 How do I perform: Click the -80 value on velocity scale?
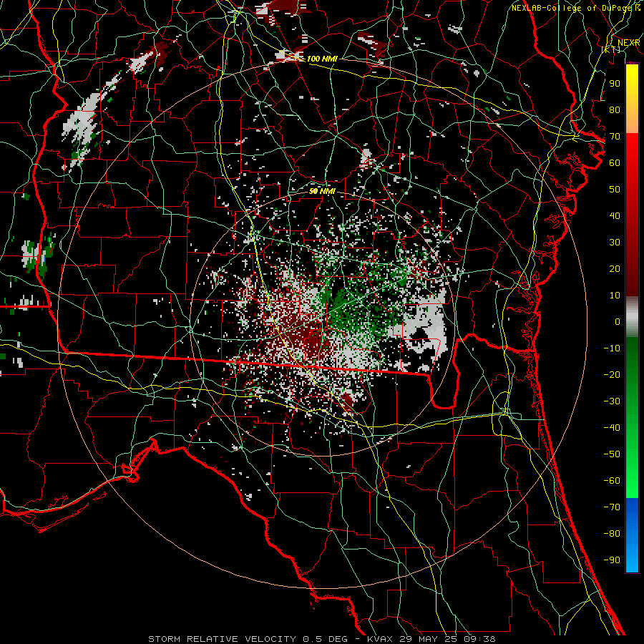click(612, 534)
